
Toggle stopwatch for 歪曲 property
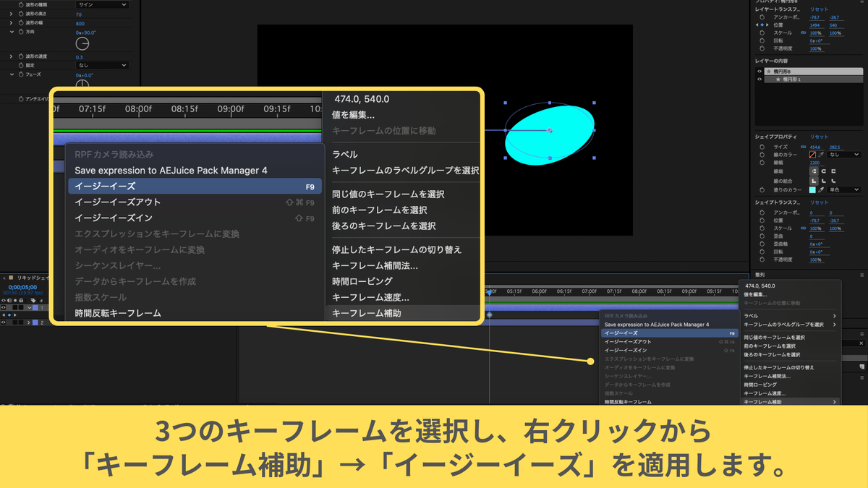(x=762, y=236)
